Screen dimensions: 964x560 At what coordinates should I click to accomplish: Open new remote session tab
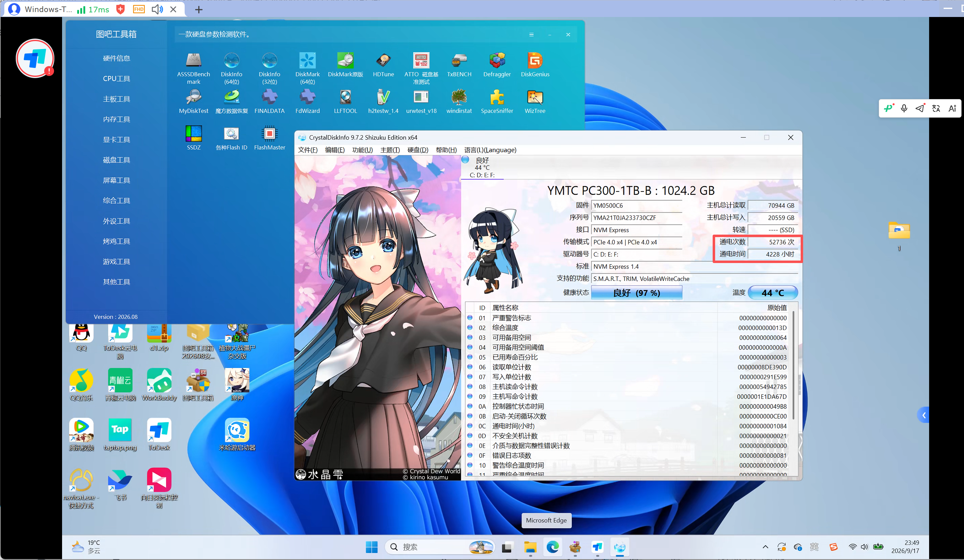click(x=199, y=10)
